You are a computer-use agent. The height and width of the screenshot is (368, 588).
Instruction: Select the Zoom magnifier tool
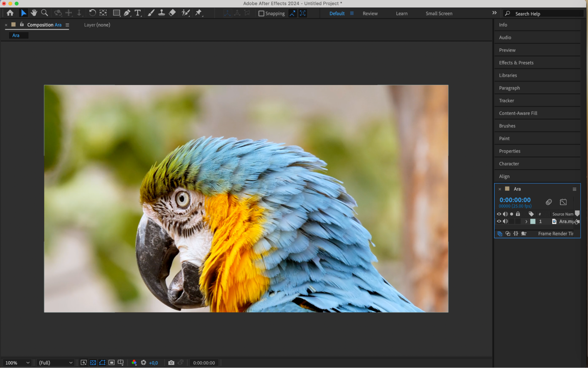(x=44, y=13)
